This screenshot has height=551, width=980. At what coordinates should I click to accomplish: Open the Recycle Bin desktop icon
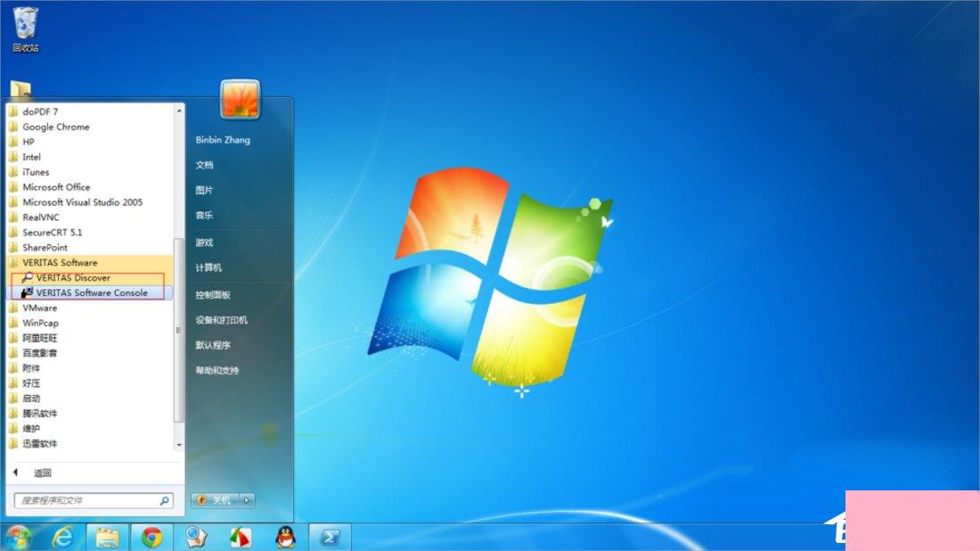click(x=25, y=29)
